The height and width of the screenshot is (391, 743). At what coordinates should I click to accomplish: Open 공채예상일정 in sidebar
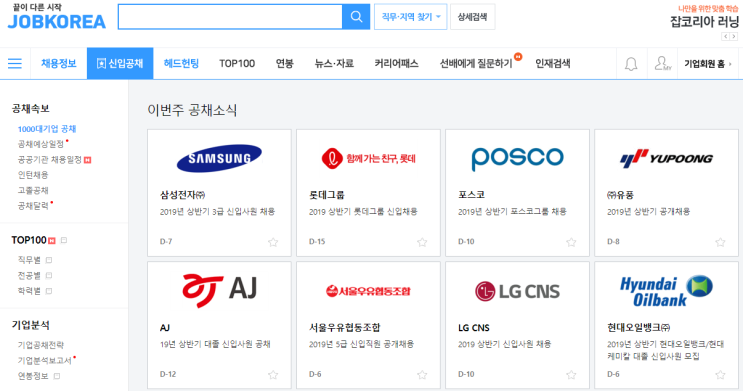pyautogui.click(x=41, y=144)
